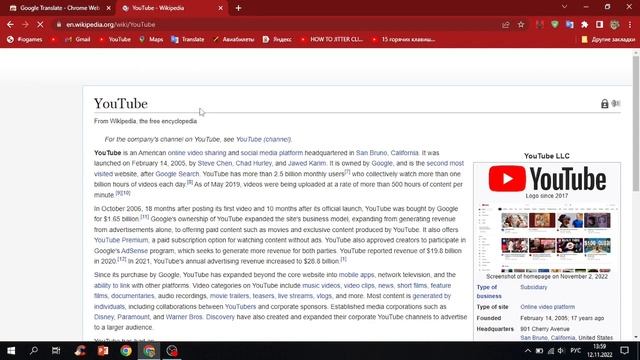Open the volume tray icon
The image size is (640, 360).
click(x=561, y=351)
